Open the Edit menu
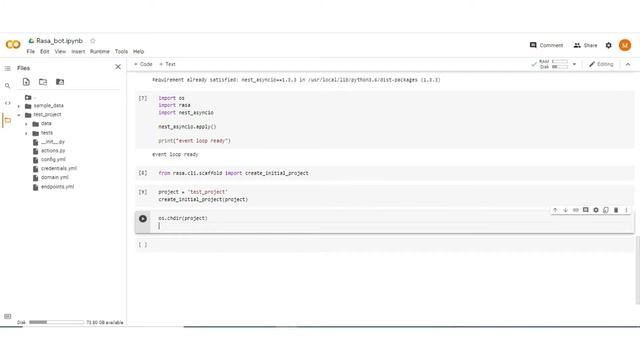This screenshot has width=640, height=360. pyautogui.click(x=44, y=51)
